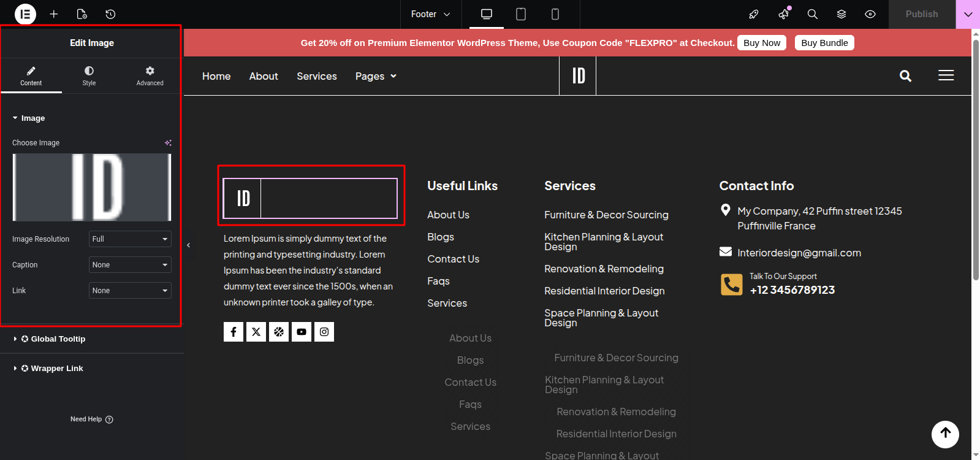
Task: Open the Caption dropdown
Action: click(130, 265)
